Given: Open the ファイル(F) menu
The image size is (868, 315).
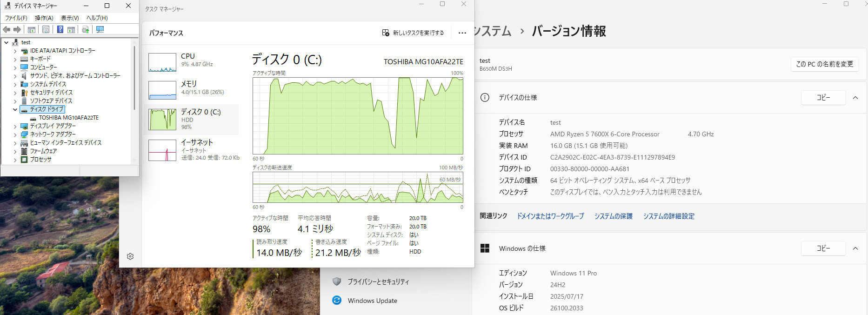Looking at the screenshot, I should click(16, 18).
